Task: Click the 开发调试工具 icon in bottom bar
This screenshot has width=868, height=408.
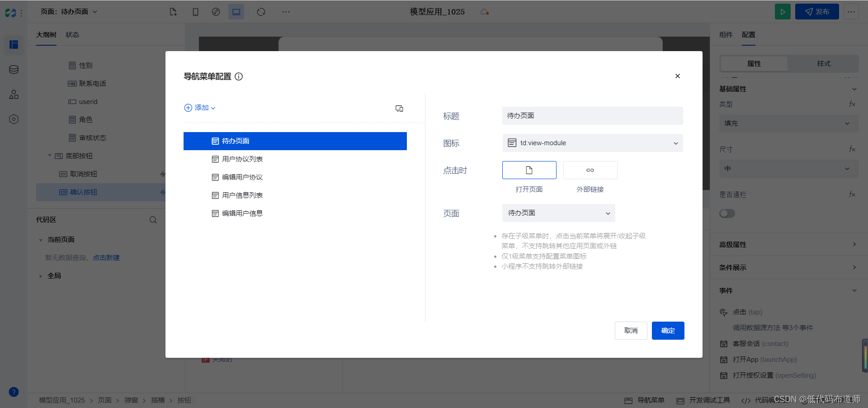Action: coord(680,400)
